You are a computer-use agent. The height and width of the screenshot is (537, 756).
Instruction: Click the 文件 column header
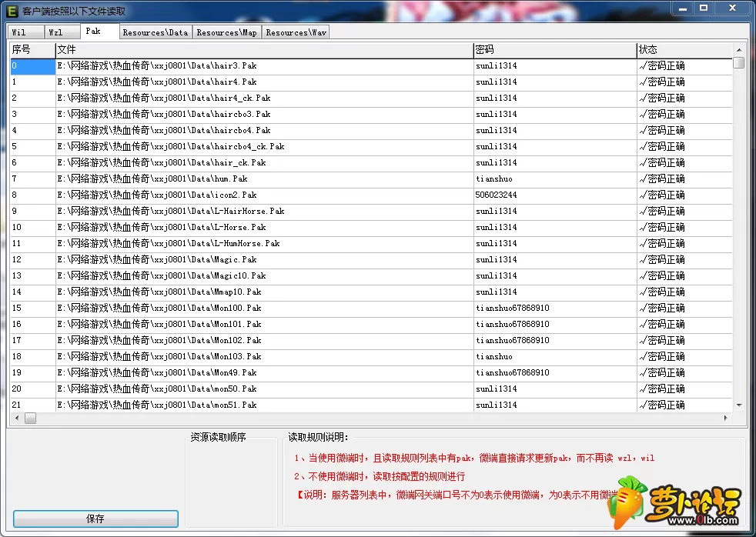pyautogui.click(x=264, y=49)
